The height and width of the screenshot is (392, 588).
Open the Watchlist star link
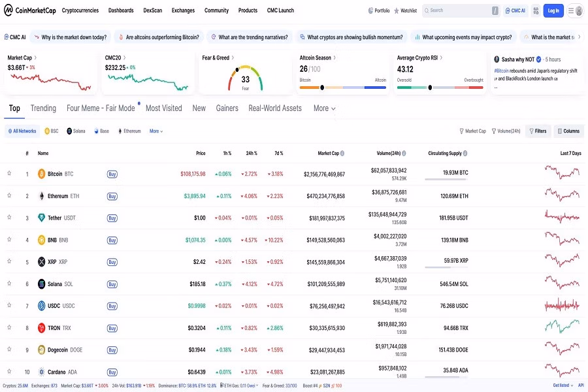(405, 10)
